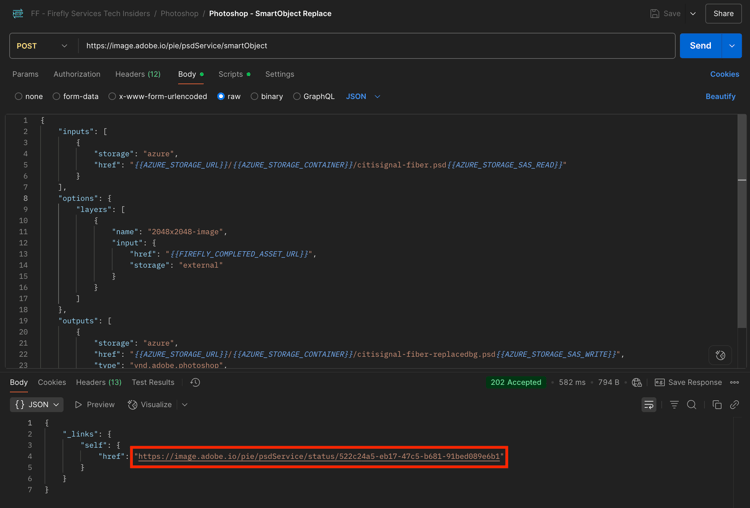Open the Params tab

[x=25, y=74]
